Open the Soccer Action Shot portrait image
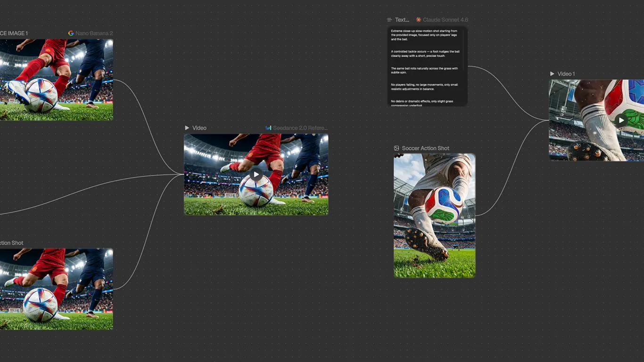 pyautogui.click(x=435, y=215)
